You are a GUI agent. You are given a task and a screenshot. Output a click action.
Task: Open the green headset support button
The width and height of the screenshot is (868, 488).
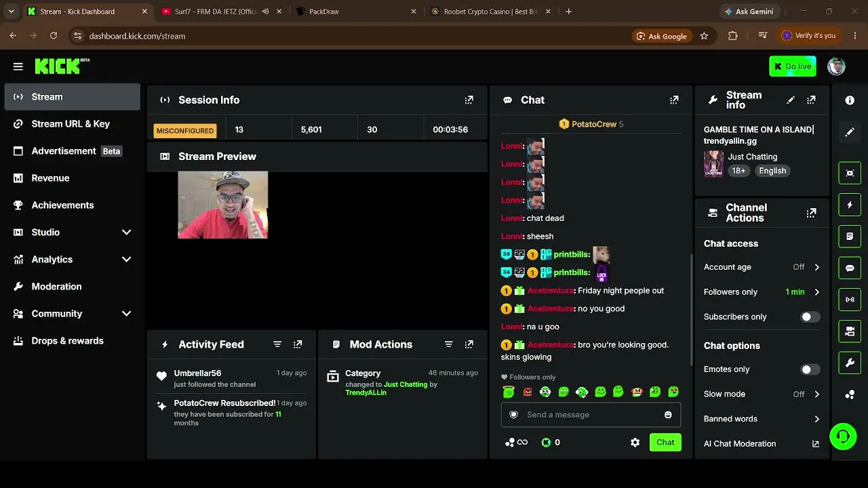(843, 436)
